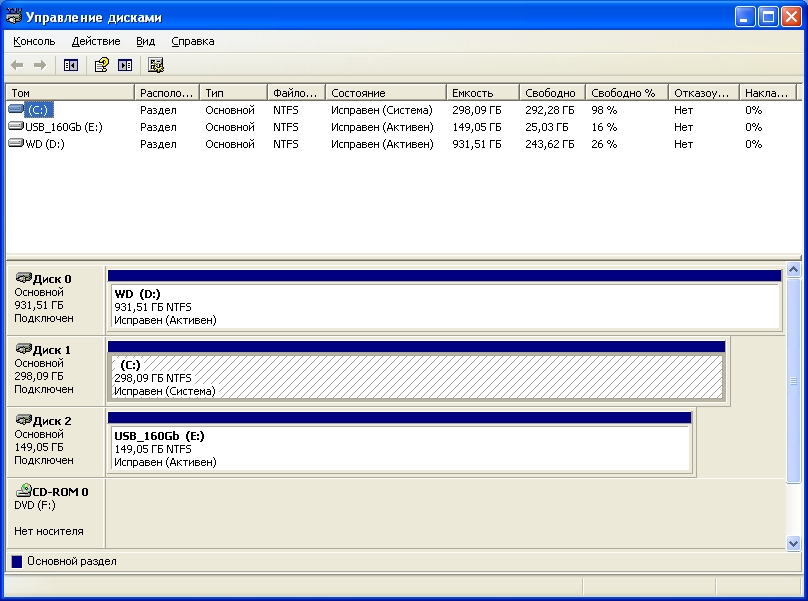The width and height of the screenshot is (808, 601).
Task: Sort by the Отказоу... column header
Action: [703, 93]
